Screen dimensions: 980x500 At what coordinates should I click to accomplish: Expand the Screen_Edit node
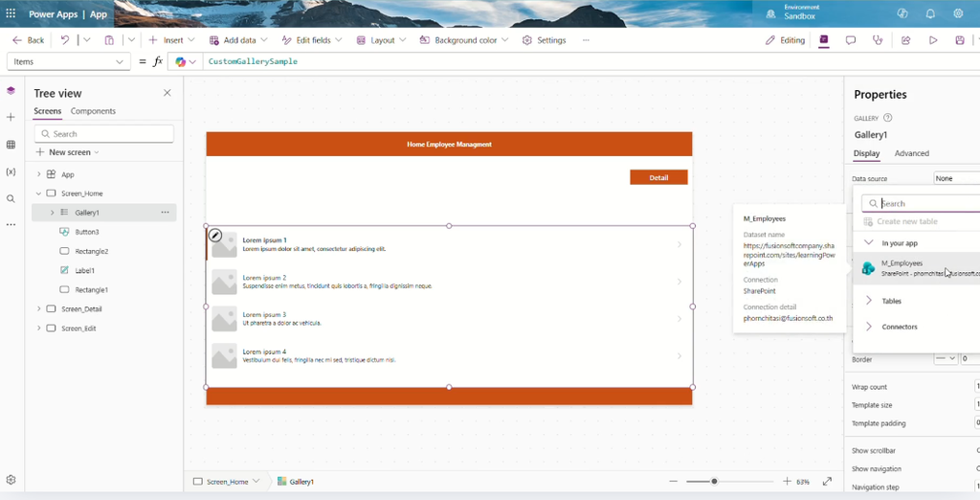[38, 328]
